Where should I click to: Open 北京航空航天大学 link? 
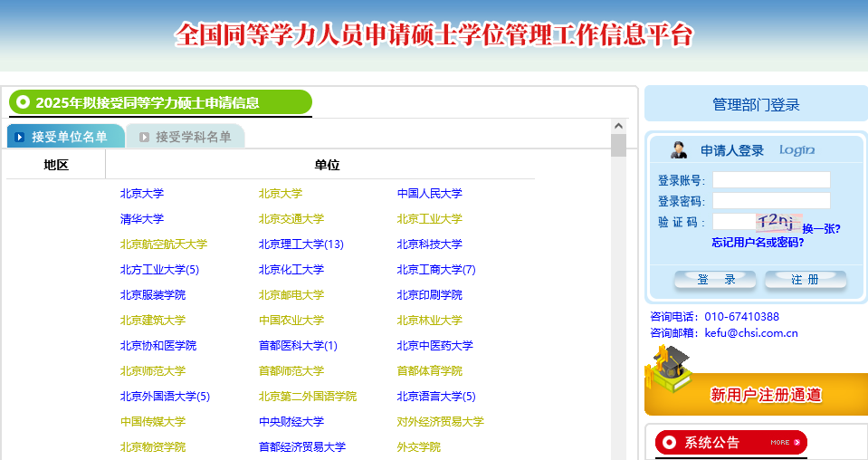(163, 244)
